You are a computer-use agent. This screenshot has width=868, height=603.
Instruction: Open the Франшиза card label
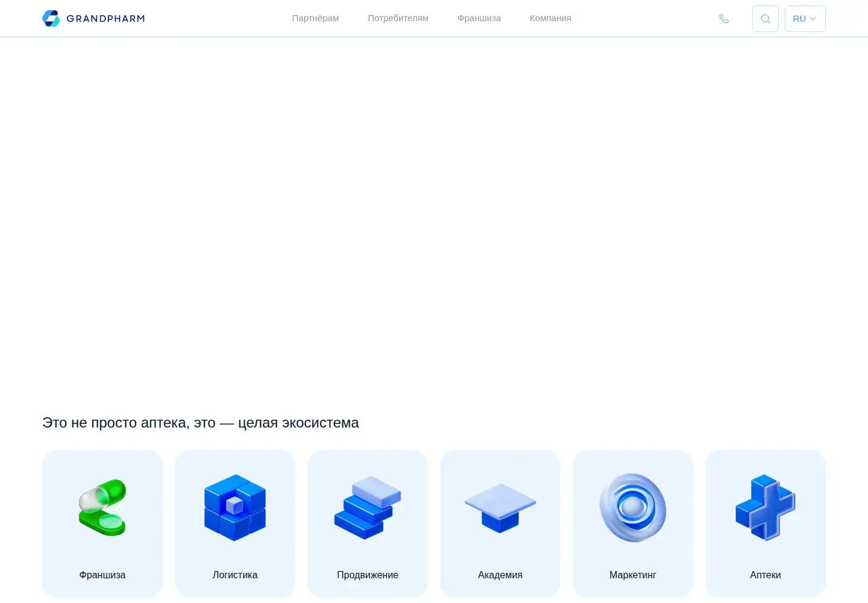coord(102,575)
